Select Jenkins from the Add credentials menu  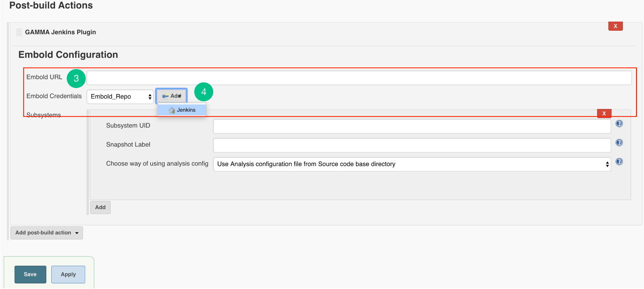coord(182,110)
